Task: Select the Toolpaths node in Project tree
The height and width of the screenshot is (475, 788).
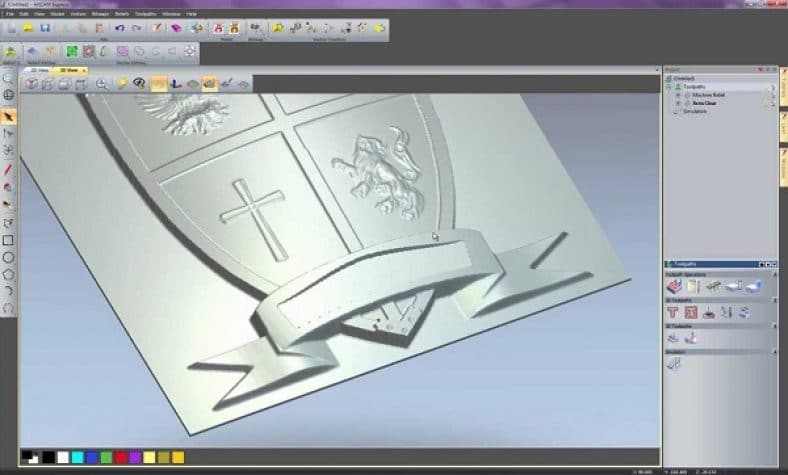Action: coord(695,86)
